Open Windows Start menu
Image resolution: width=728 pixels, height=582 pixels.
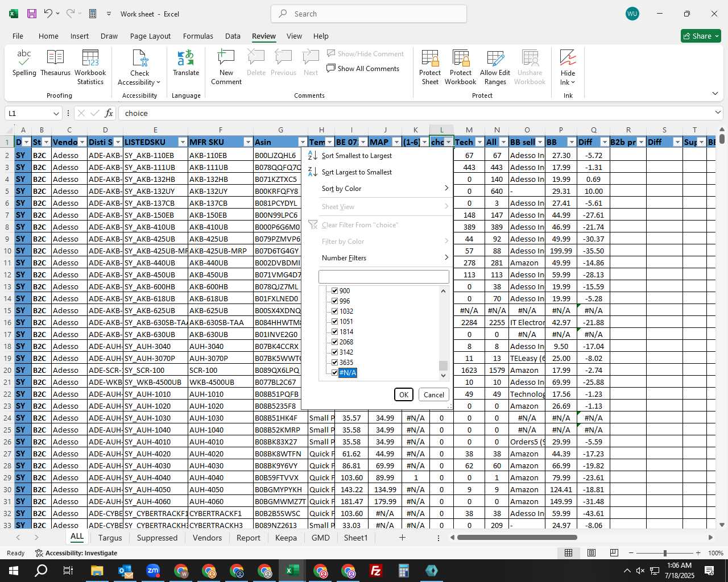tap(14, 571)
